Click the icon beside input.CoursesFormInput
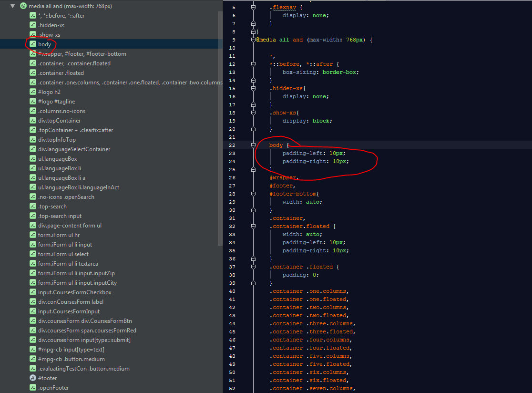 coord(33,311)
